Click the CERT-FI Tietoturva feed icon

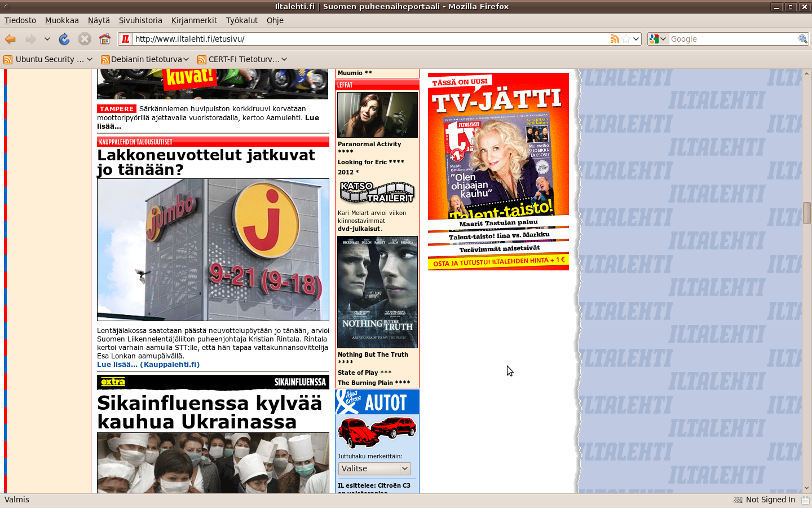tap(202, 59)
